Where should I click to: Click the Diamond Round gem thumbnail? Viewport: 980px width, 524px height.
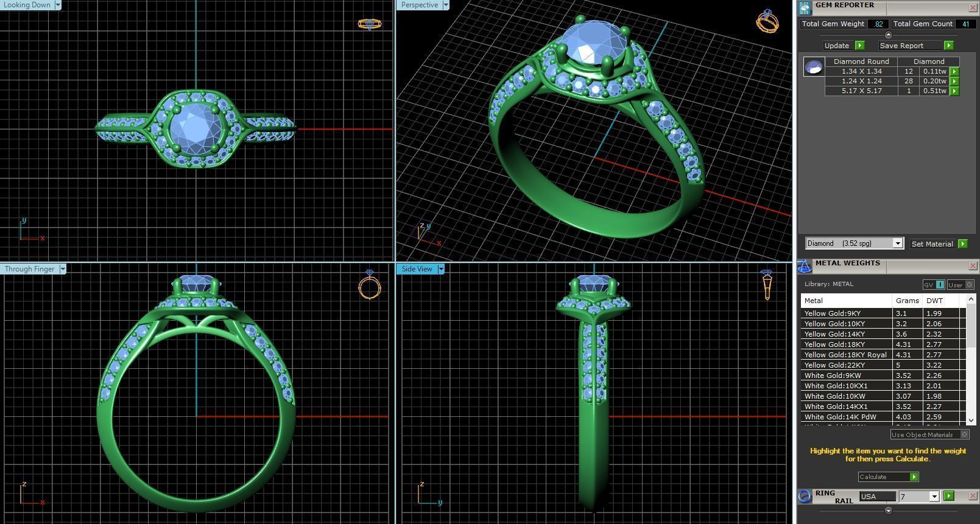(814, 66)
